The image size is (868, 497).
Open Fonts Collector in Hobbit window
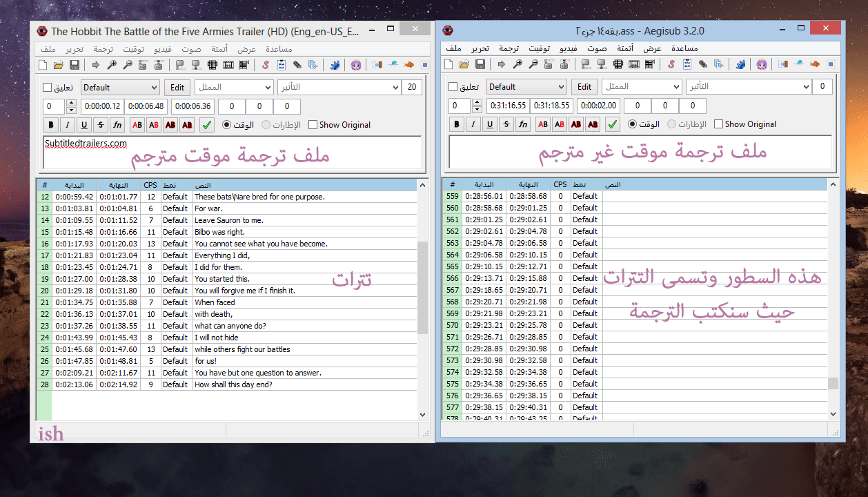313,65
